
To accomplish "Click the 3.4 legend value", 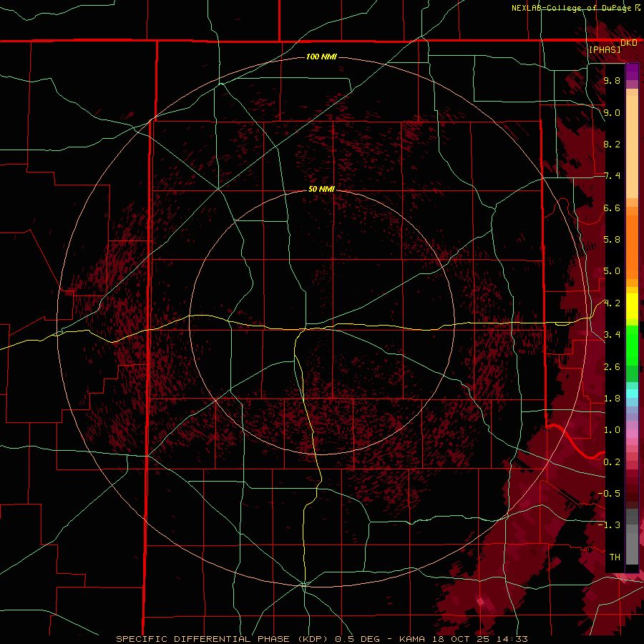I will [x=612, y=335].
